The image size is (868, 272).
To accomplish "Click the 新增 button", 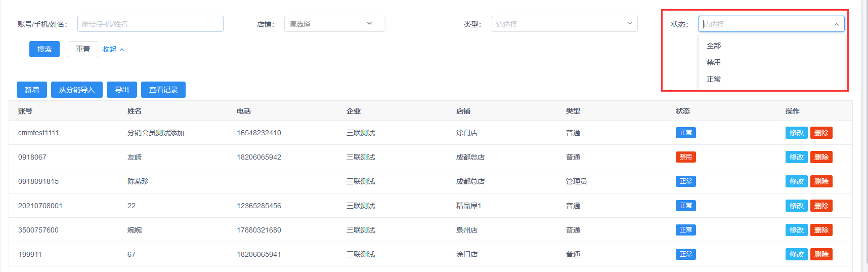I will (x=32, y=90).
